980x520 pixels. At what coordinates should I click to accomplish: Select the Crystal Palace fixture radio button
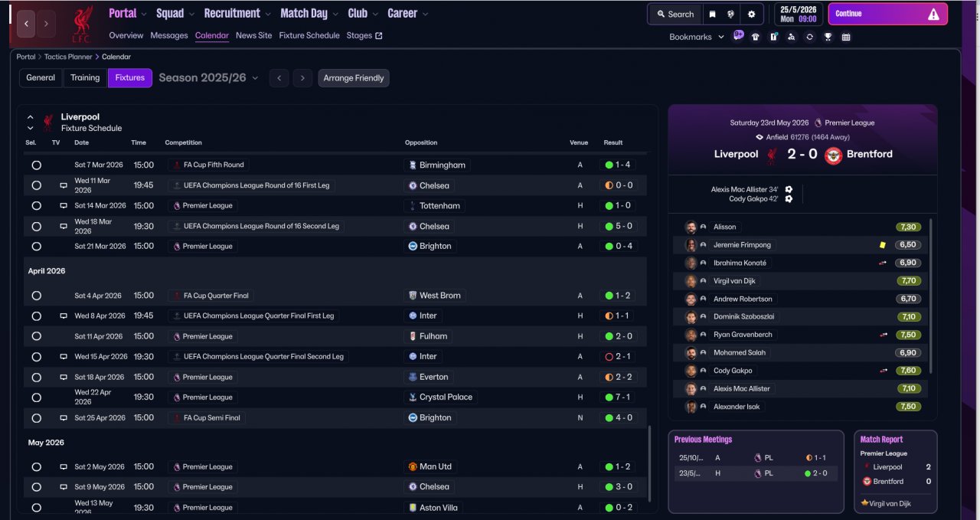point(36,397)
